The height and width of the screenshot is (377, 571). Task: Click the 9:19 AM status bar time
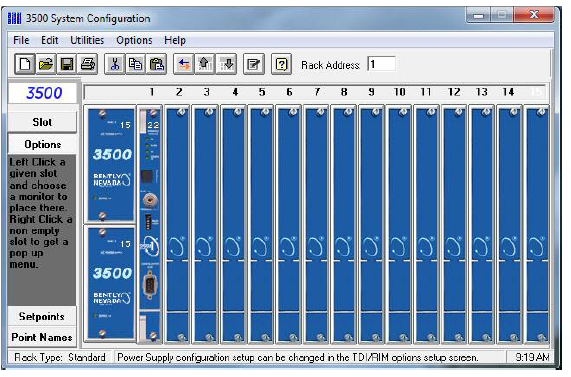click(532, 357)
